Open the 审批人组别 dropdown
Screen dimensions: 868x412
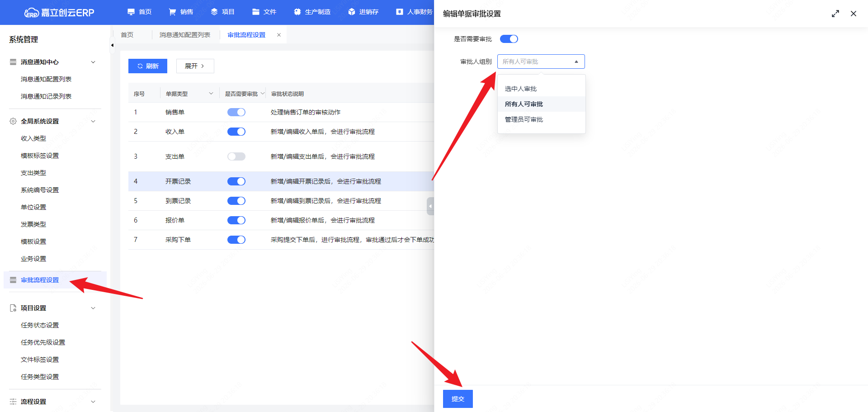click(x=541, y=62)
